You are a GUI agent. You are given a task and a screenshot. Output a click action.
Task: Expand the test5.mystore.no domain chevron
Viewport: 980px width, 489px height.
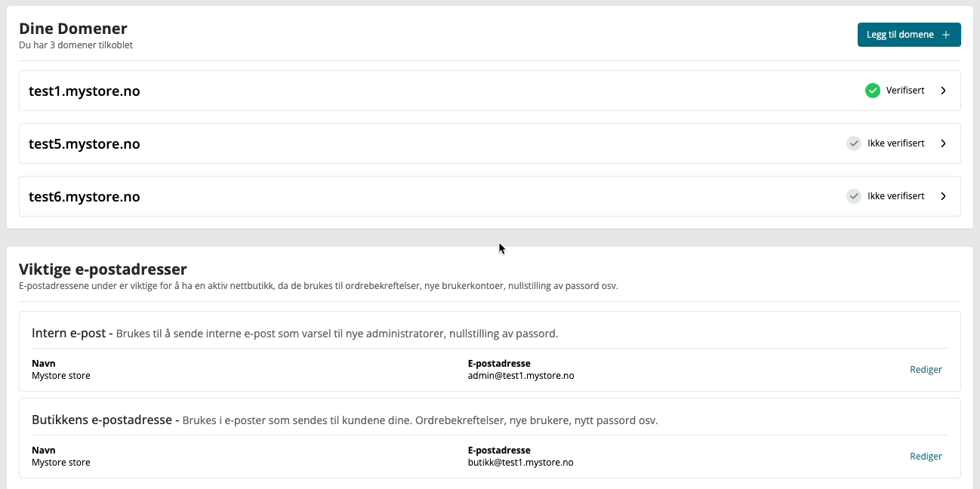click(x=943, y=143)
